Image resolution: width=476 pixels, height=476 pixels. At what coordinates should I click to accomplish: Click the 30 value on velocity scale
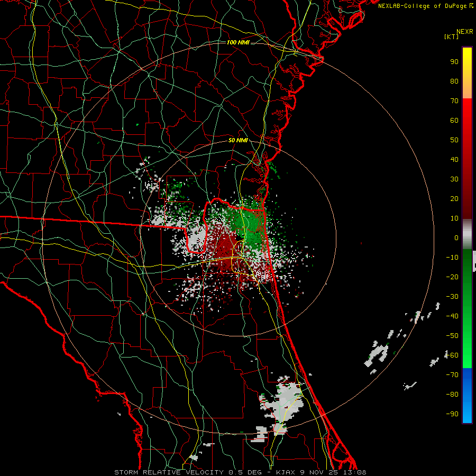454,179
